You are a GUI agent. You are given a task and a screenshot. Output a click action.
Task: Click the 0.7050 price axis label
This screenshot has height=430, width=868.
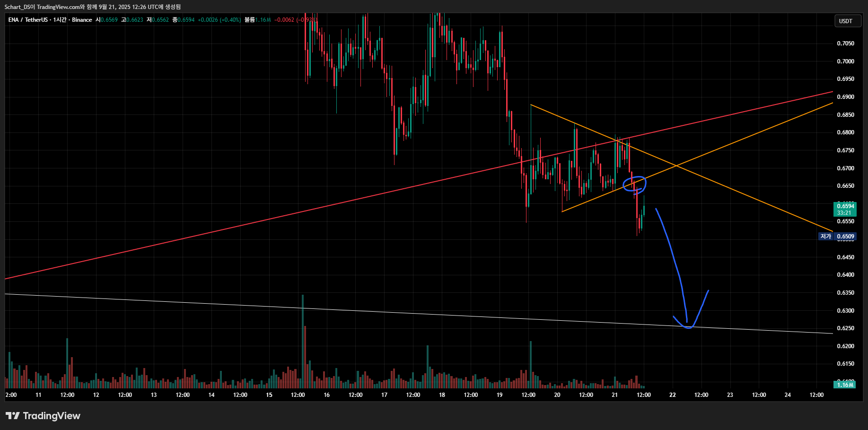click(845, 44)
